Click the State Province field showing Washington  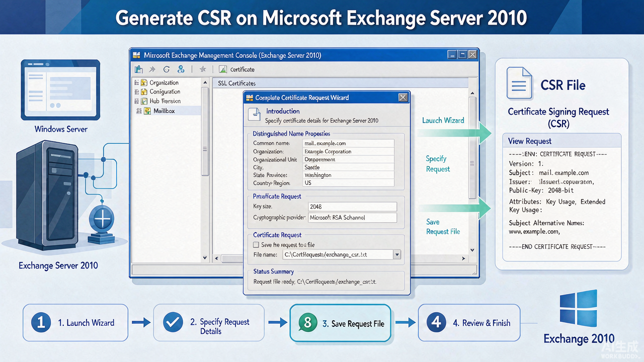coord(348,175)
